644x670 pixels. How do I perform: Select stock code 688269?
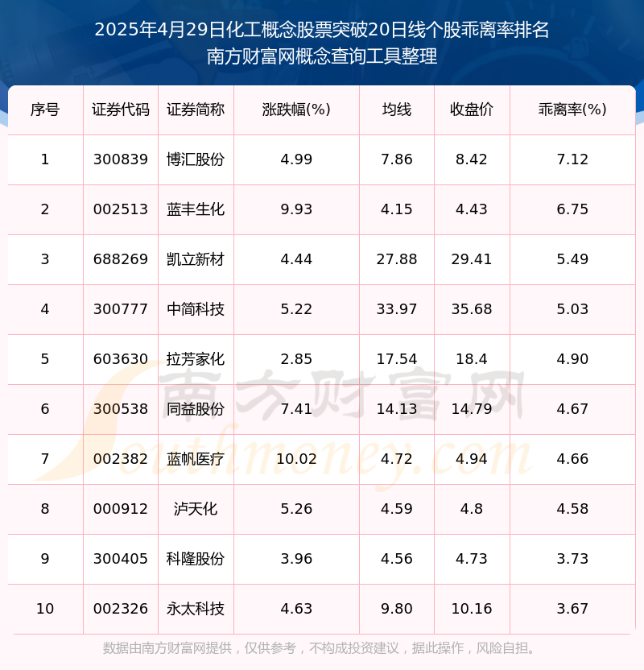coord(121,259)
